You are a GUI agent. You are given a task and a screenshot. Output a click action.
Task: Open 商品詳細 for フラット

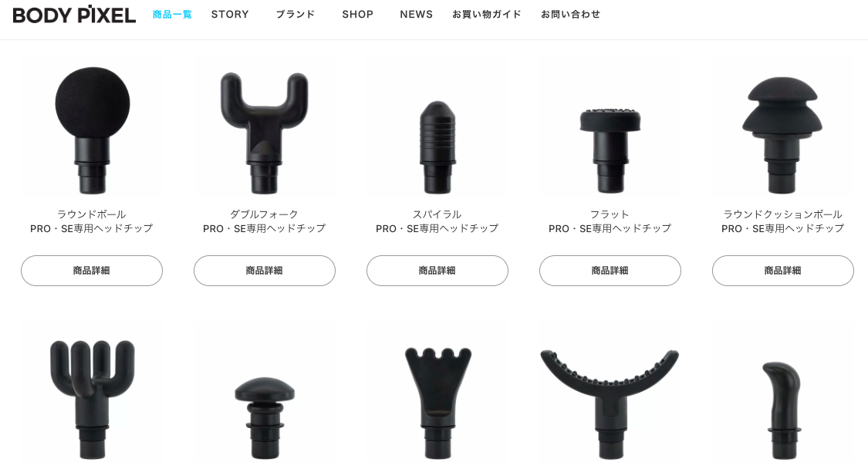tap(610, 271)
